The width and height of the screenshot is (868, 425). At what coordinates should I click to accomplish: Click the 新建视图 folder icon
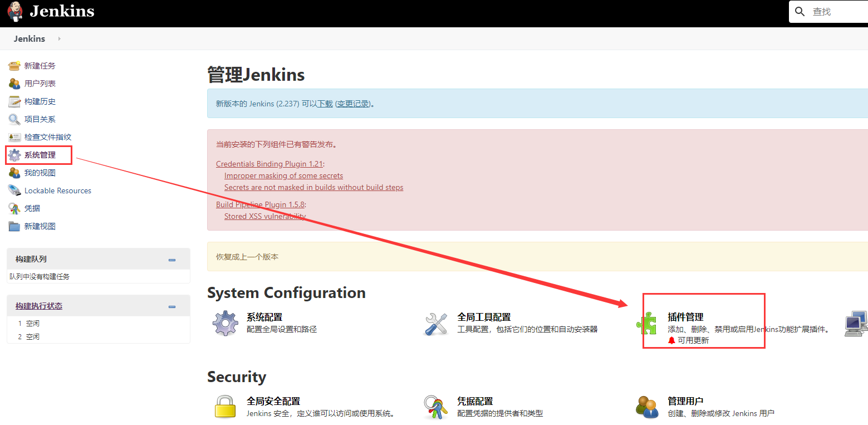[x=14, y=226]
